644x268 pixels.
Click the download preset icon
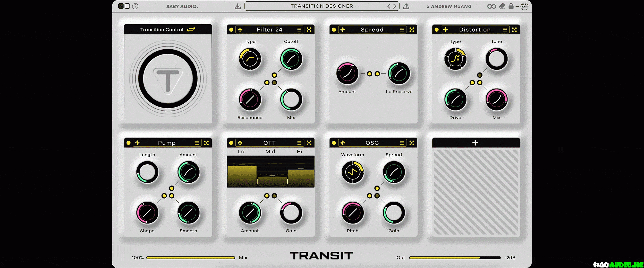(238, 6)
